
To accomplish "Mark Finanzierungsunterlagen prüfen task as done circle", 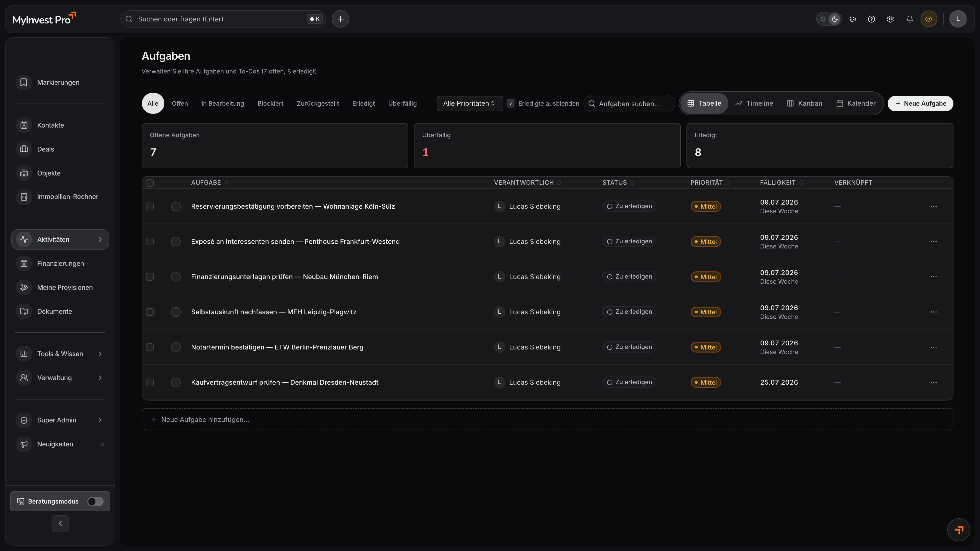I will click(x=176, y=277).
